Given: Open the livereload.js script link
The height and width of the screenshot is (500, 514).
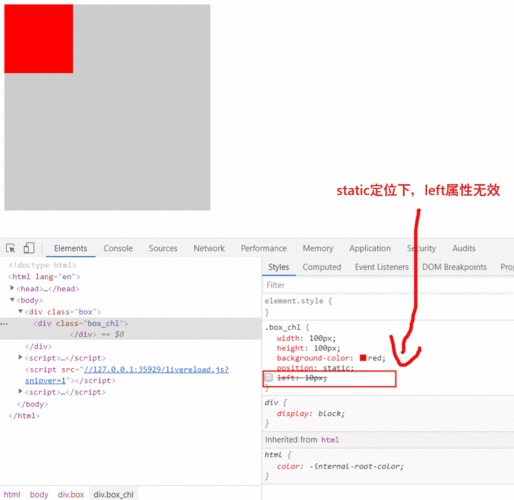Looking at the screenshot, I should point(156,370).
